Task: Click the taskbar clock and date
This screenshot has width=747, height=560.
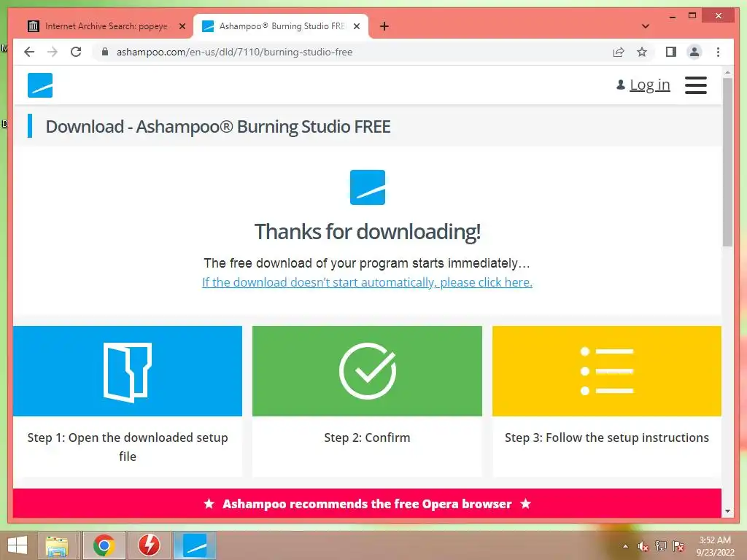Action: 715,546
